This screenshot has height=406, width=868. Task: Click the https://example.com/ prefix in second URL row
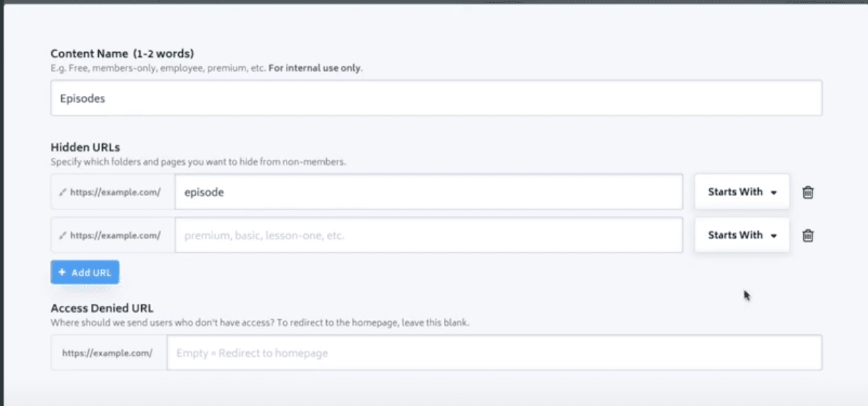[x=115, y=236]
